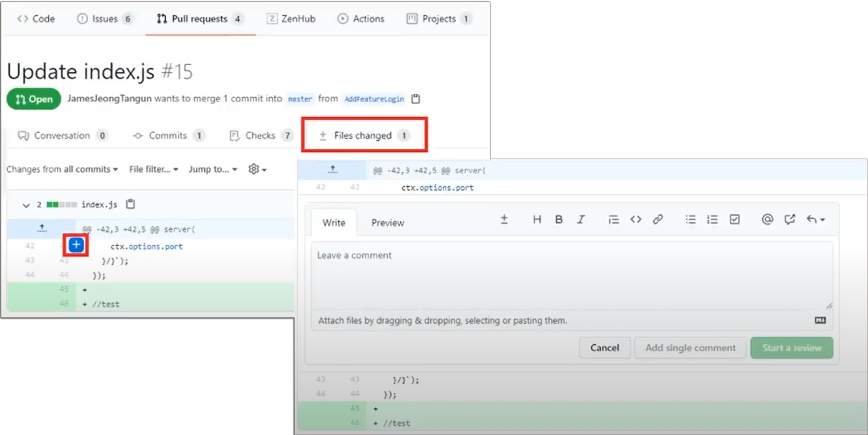The image size is (868, 435).
Task: Insert a quote with the quote icon
Action: pos(613,219)
